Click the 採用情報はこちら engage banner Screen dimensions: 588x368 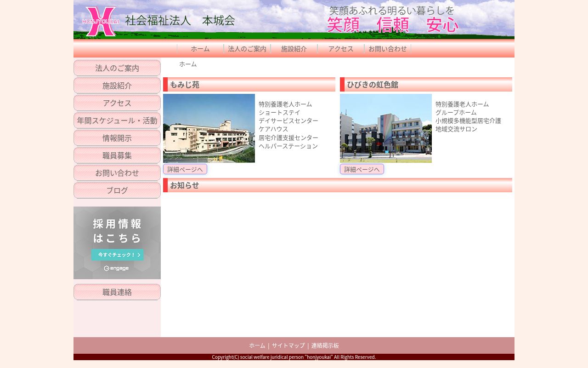[x=117, y=243]
